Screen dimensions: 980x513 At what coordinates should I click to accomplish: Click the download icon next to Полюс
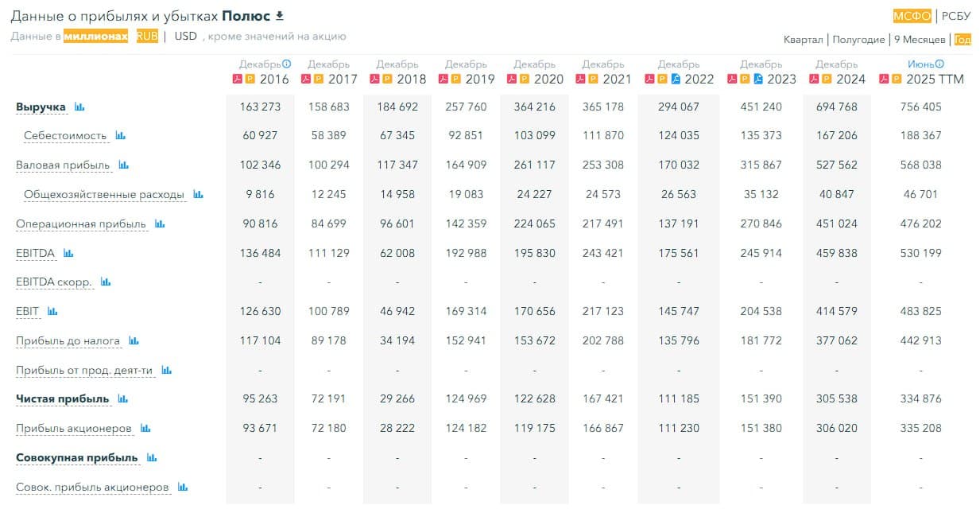pos(279,16)
